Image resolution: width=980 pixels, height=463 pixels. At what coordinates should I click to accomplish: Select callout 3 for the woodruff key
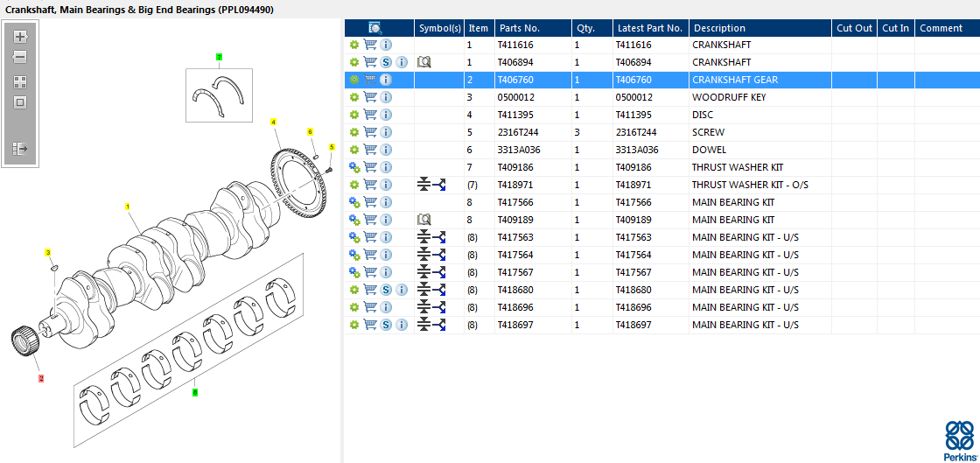[x=47, y=252]
